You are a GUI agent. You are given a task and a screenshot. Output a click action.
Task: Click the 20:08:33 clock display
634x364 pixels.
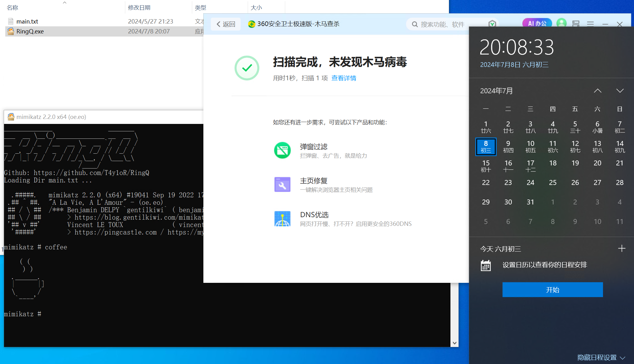517,47
